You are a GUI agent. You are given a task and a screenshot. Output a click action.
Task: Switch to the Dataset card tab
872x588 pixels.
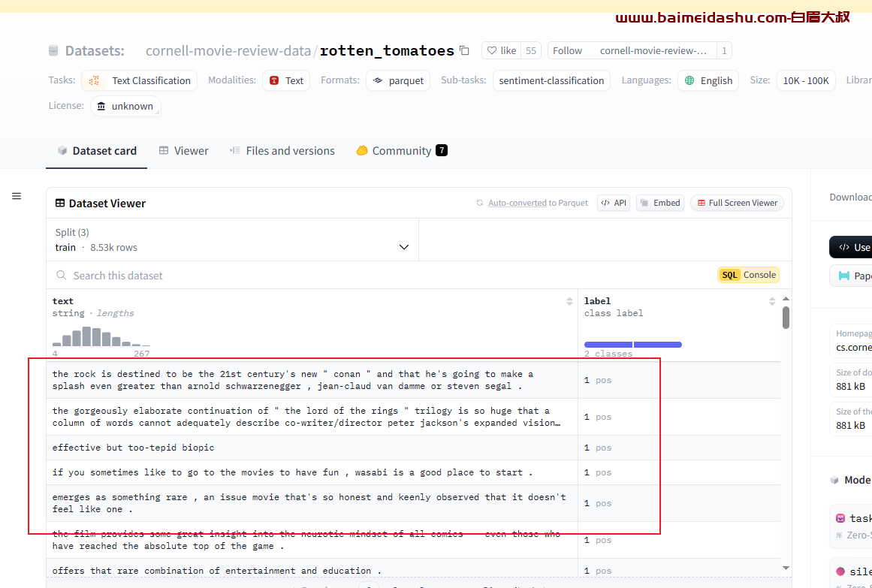[x=97, y=151]
